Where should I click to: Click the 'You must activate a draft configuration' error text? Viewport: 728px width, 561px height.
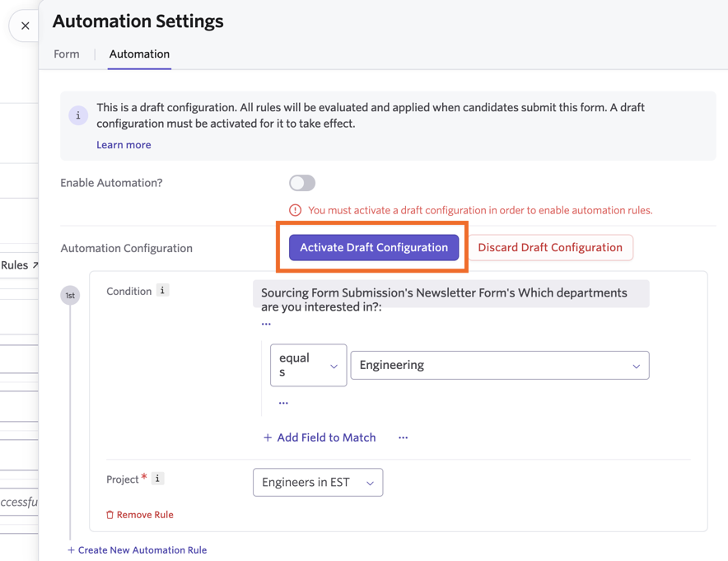(480, 210)
